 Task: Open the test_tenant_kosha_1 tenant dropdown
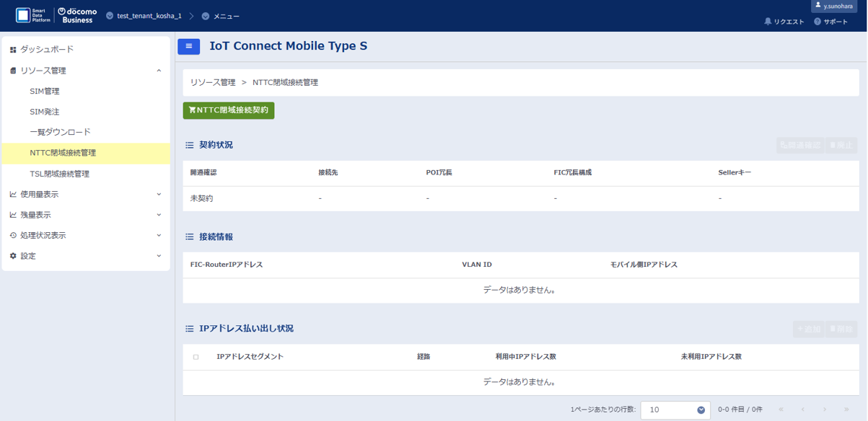pyautogui.click(x=144, y=16)
